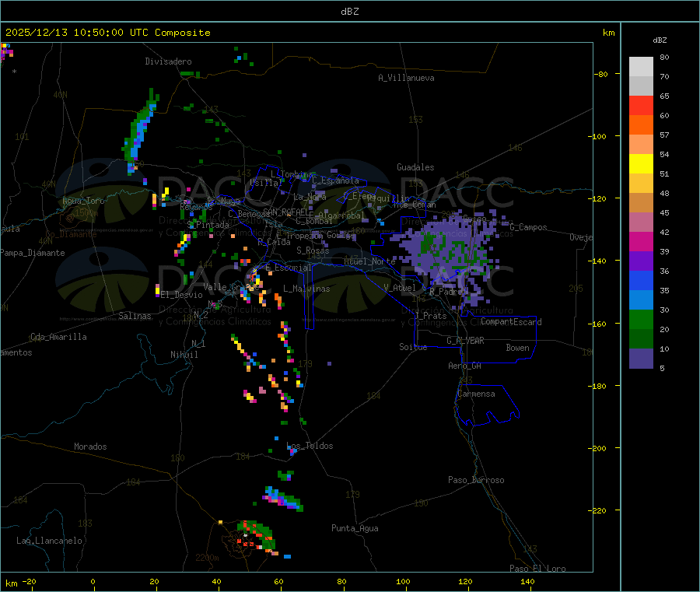This screenshot has width=700, height=592.
Task: Click the Morados map label
Action: 90,447
